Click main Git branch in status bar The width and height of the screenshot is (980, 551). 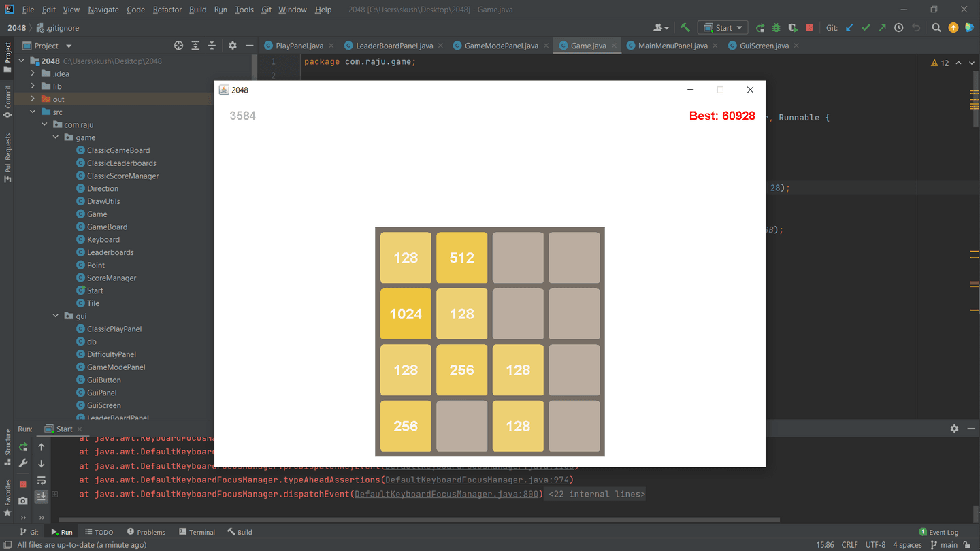944,545
